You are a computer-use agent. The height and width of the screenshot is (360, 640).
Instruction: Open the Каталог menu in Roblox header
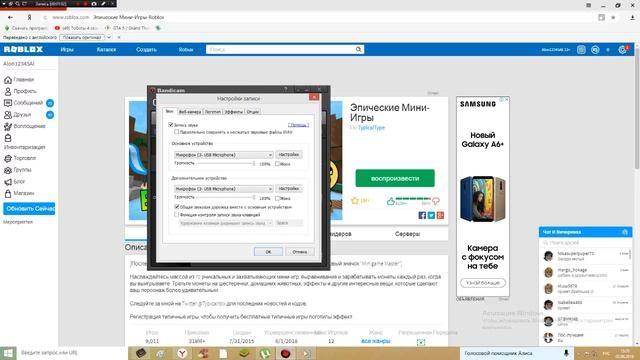click(106, 49)
